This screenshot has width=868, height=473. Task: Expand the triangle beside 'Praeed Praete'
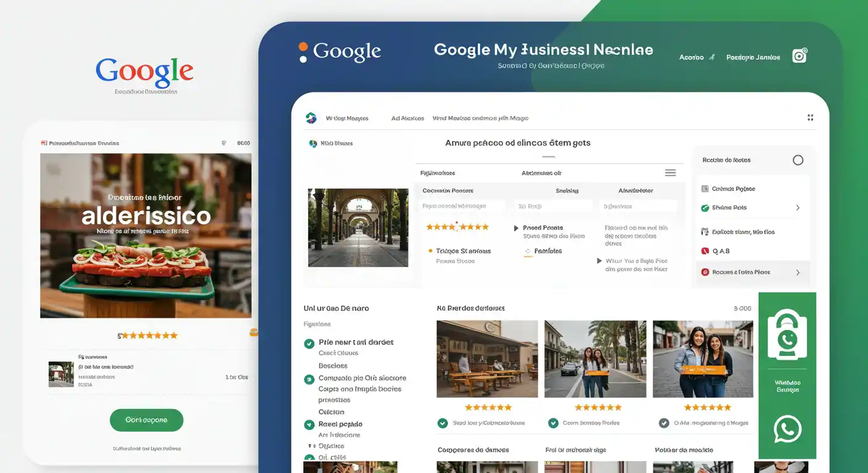click(516, 228)
